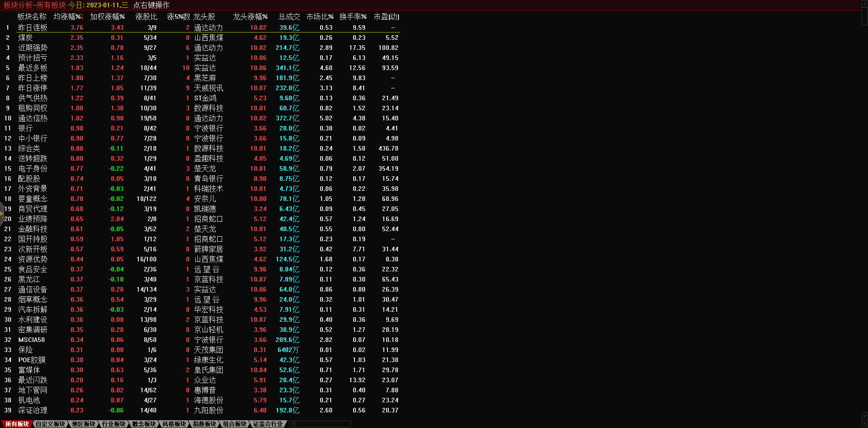Sort by 总成交 column header
Screen dimensions: 868x428
(289, 17)
